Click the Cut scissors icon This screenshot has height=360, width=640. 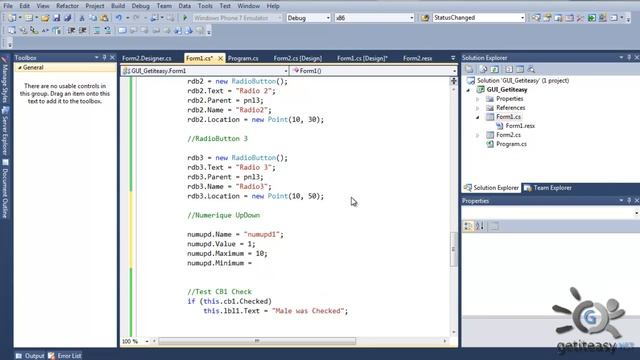[x=82, y=18]
